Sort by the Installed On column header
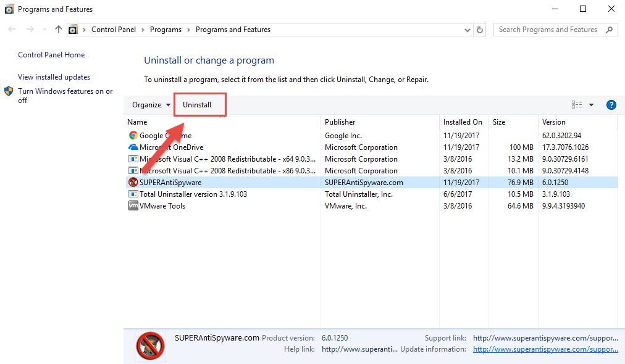625x364 pixels. coord(464,122)
